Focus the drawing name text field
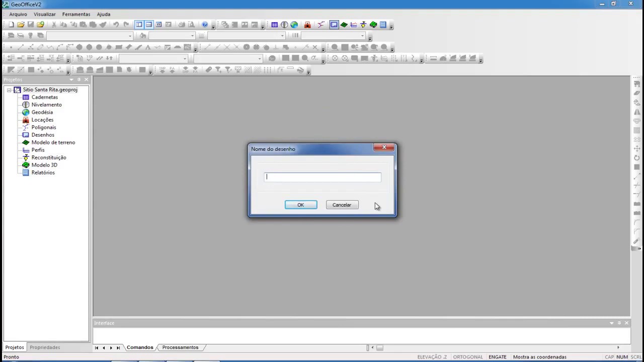 click(323, 177)
